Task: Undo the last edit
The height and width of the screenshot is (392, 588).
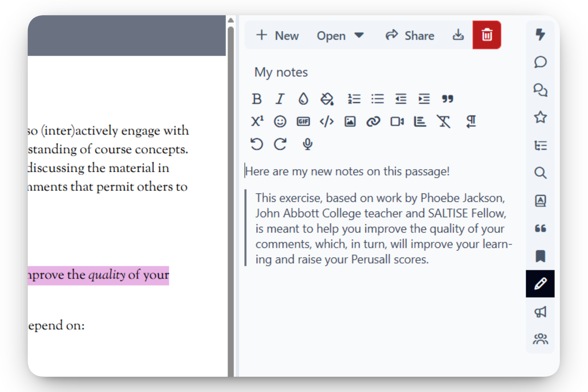Action: point(257,144)
